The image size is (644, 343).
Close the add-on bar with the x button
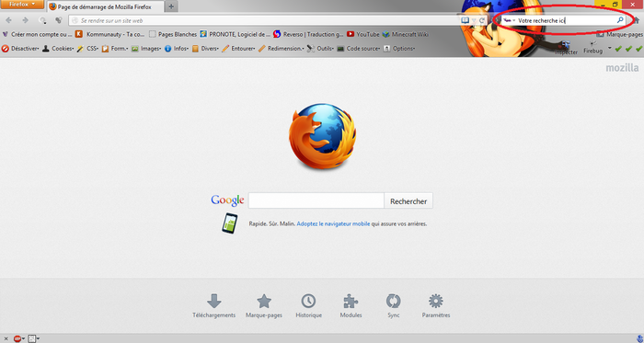click(x=6, y=339)
